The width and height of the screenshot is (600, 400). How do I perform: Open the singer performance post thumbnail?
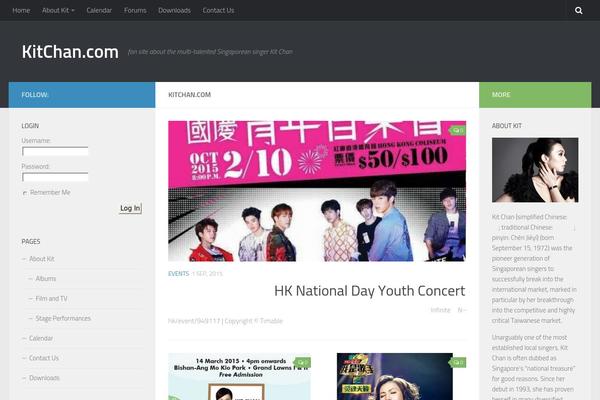[x=395, y=376]
